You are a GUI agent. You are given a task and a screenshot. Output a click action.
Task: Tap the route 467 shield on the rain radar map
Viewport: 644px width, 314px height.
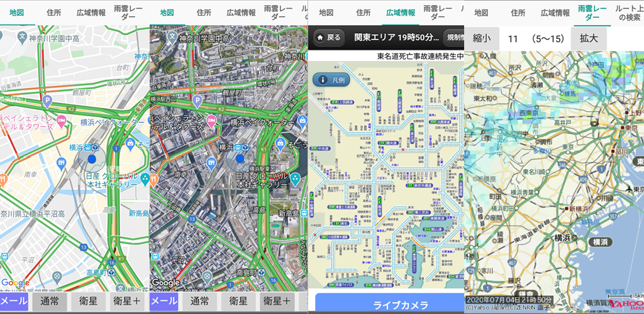tap(512, 262)
